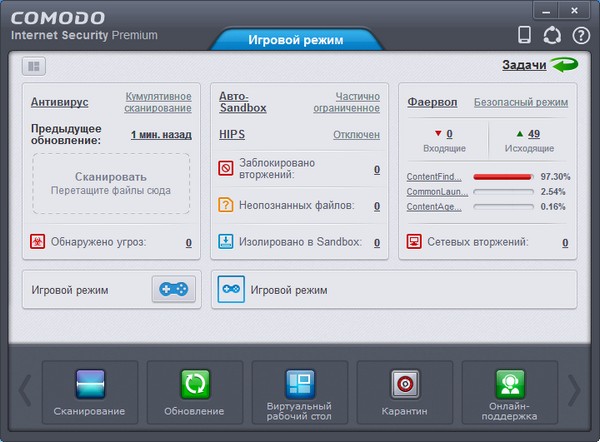Click the help question mark icon
The image size is (600, 442).
(x=581, y=35)
